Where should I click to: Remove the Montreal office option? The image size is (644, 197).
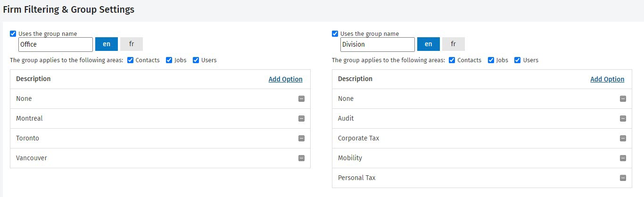(x=301, y=119)
